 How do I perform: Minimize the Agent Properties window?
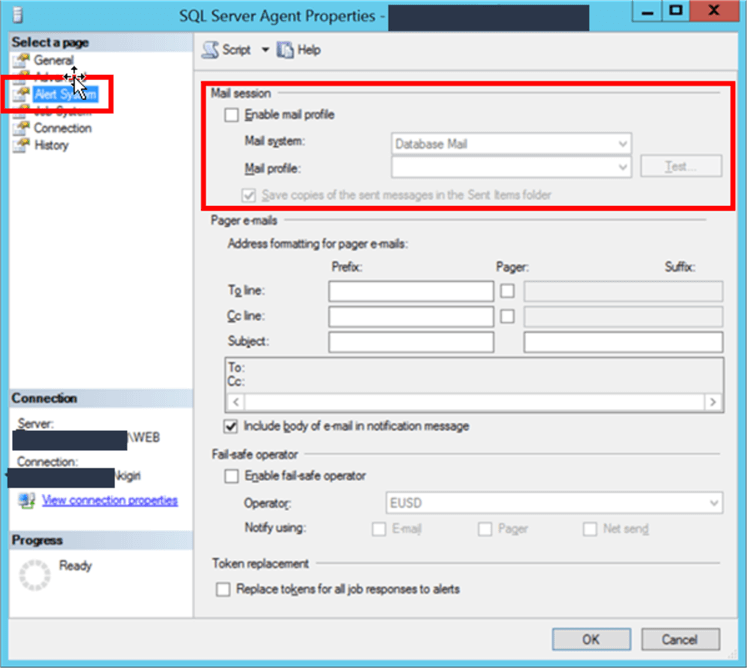click(647, 11)
